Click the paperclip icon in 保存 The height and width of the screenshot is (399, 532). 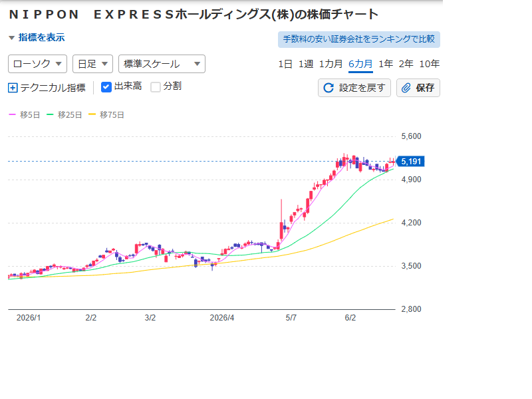pos(406,88)
